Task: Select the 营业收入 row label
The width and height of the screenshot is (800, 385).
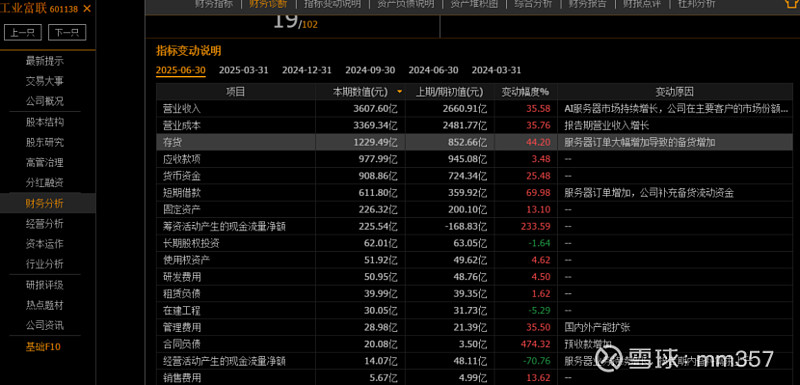Action: (182, 109)
